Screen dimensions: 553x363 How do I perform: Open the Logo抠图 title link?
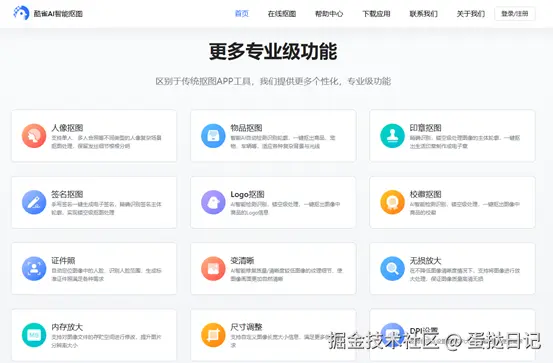[247, 194]
